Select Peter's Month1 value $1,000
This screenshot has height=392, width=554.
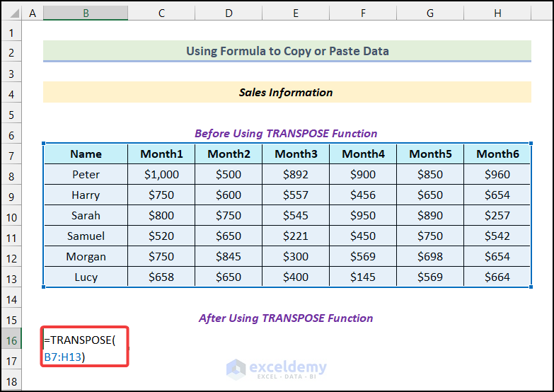point(161,174)
